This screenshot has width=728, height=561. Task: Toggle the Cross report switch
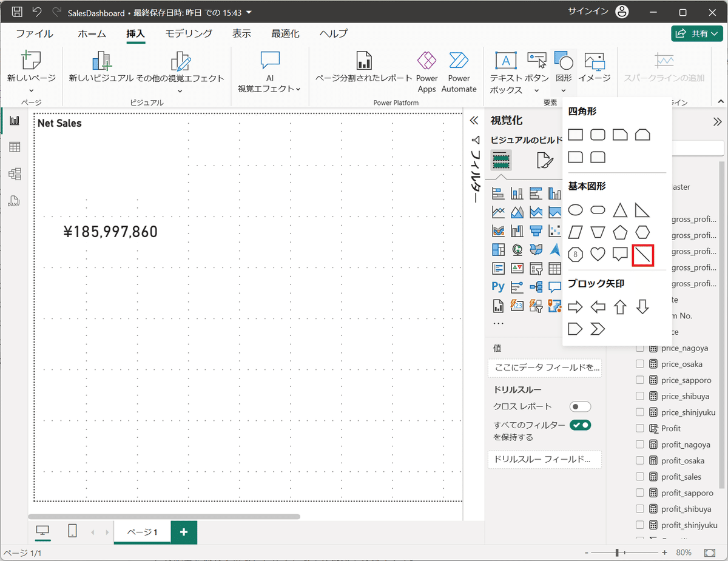pyautogui.click(x=580, y=406)
